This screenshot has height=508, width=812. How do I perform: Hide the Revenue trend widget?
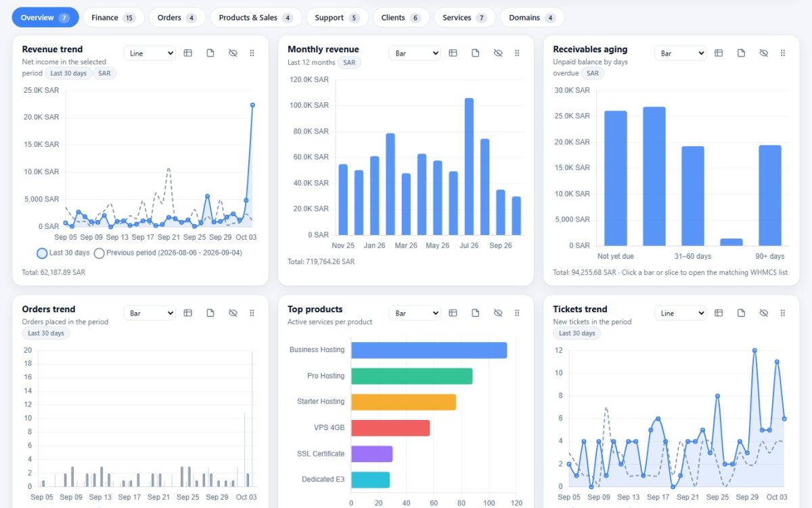pyautogui.click(x=233, y=53)
